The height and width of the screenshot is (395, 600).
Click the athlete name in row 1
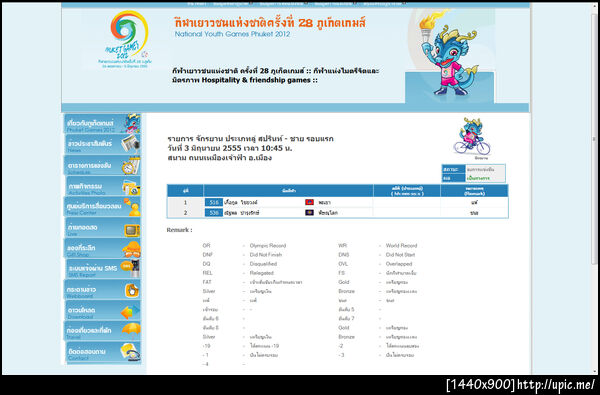(x=241, y=202)
